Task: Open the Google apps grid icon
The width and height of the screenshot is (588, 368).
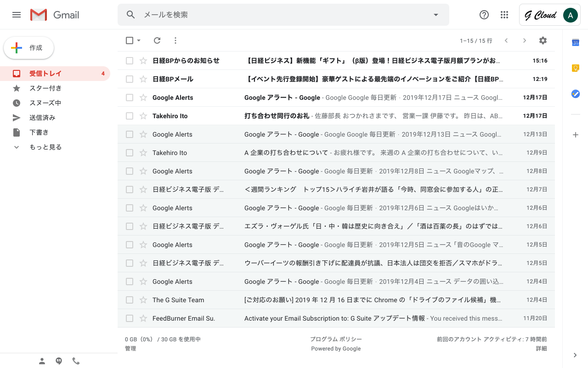Action: tap(504, 15)
